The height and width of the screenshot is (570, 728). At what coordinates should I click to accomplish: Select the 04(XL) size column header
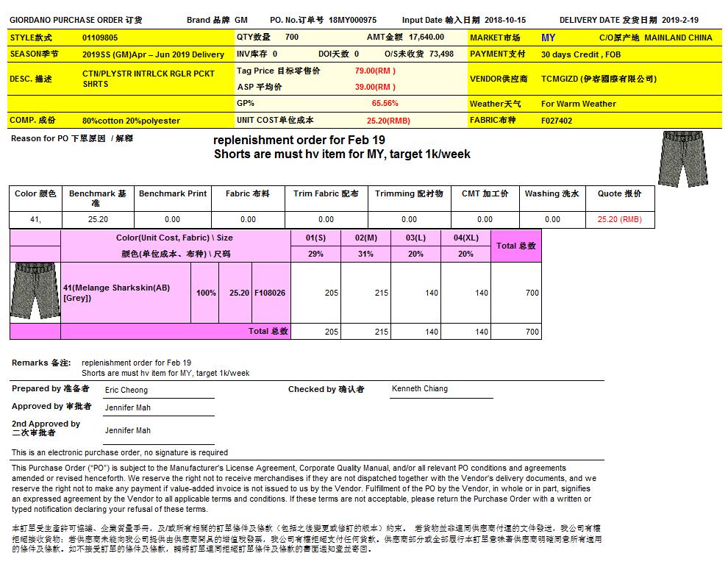[x=466, y=238]
